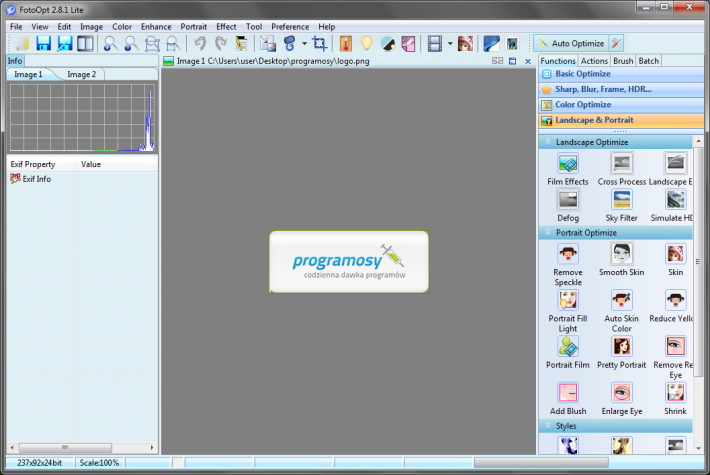Apply Film Effects
The width and height of the screenshot is (710, 475).
568,170
